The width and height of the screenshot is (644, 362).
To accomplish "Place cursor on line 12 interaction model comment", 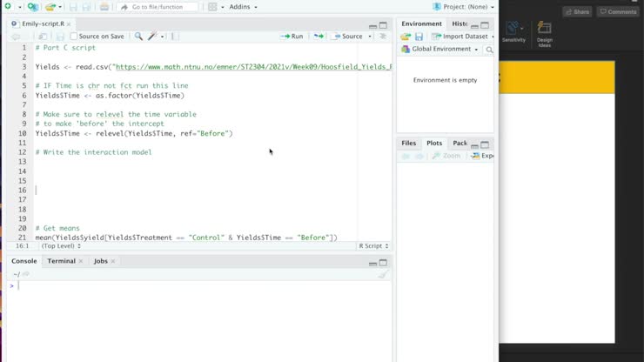I will pos(94,152).
